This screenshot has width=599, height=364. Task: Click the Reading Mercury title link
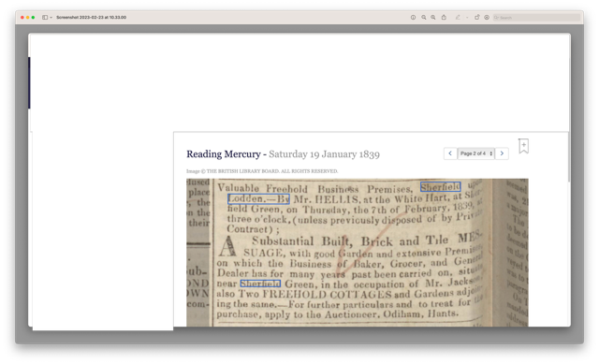coord(224,154)
